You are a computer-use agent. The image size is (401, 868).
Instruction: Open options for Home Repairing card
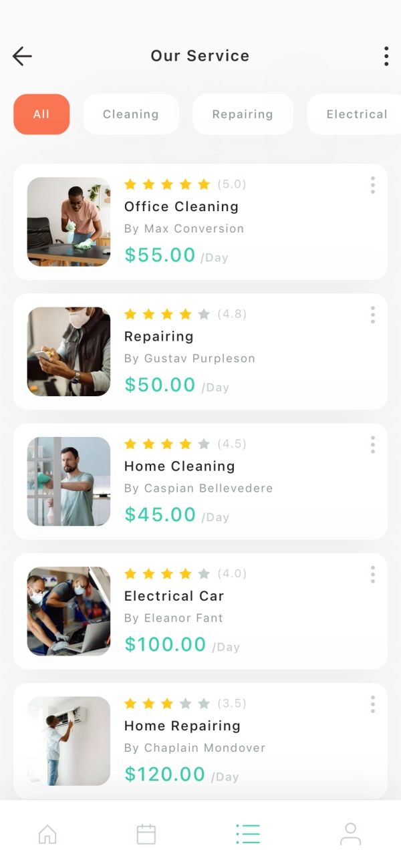coord(372,703)
